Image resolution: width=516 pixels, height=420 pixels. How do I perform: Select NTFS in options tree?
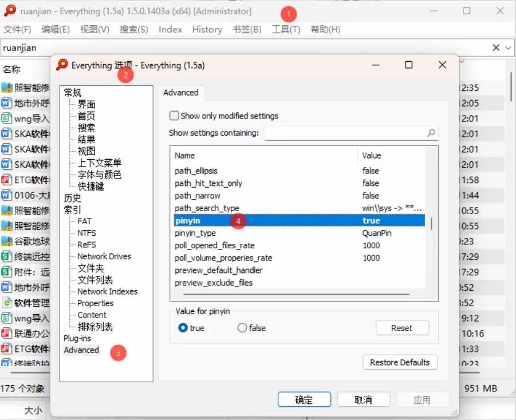coord(86,233)
